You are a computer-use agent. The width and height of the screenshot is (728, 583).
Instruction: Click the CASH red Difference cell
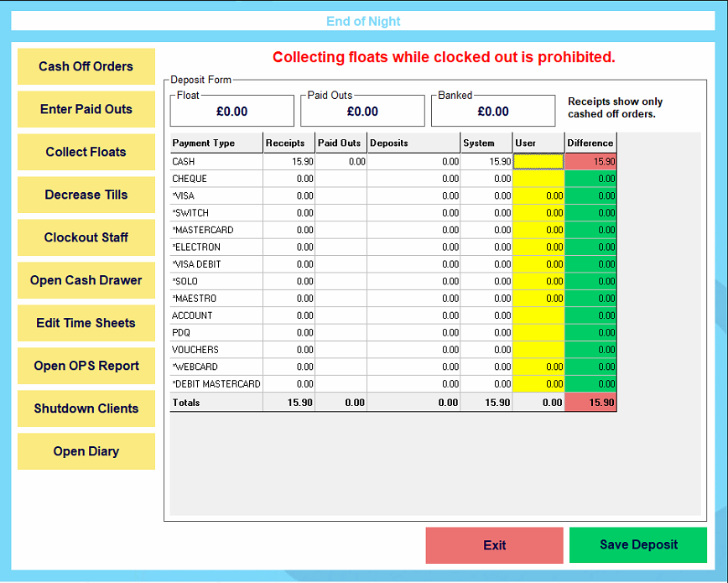click(590, 162)
